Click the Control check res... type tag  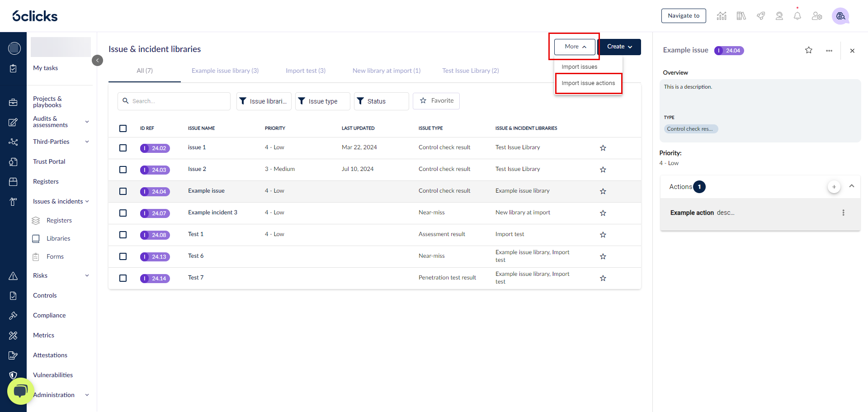(x=690, y=129)
